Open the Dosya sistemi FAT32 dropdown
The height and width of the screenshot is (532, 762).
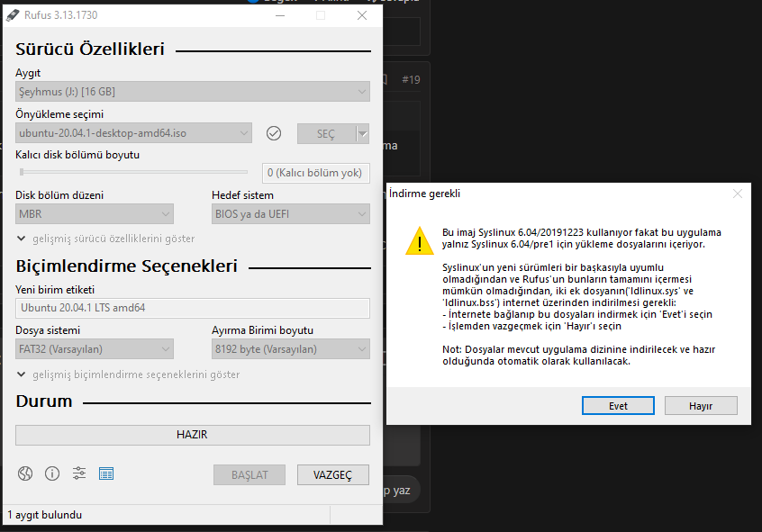pos(95,349)
